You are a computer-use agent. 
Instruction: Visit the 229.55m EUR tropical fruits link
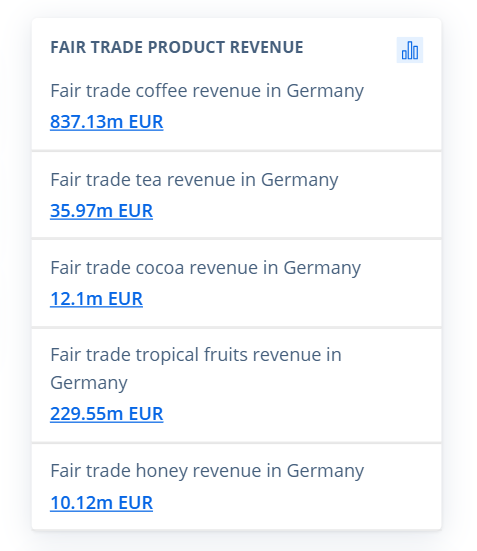pos(107,413)
